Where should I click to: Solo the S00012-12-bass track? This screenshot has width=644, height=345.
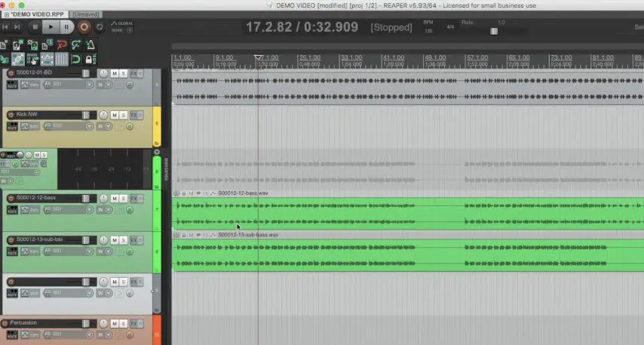coord(123,198)
